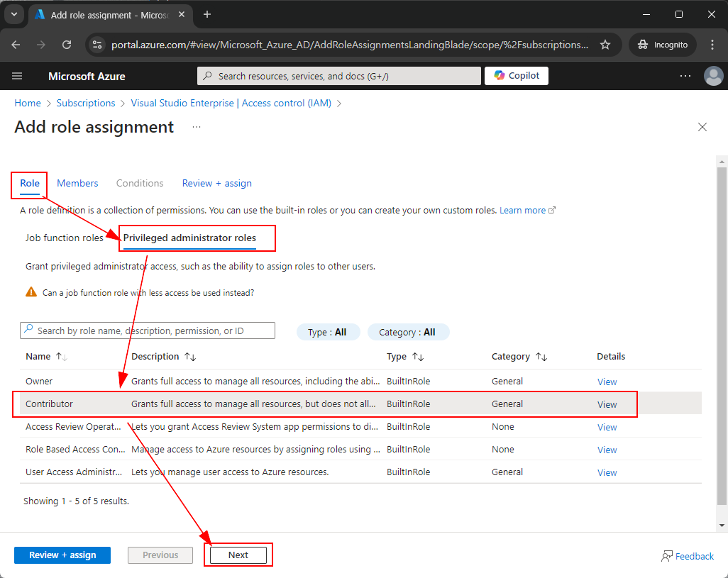The image size is (728, 578).
Task: Focus the search by role name field
Action: click(148, 330)
